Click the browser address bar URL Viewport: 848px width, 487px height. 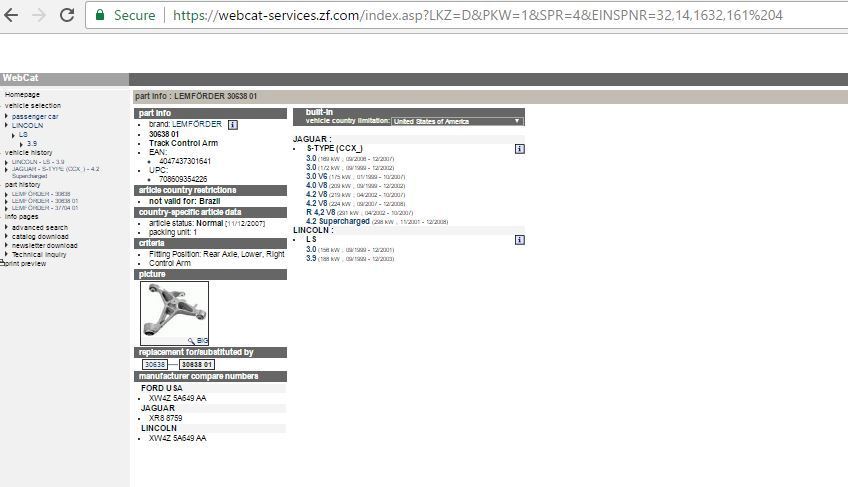point(477,15)
